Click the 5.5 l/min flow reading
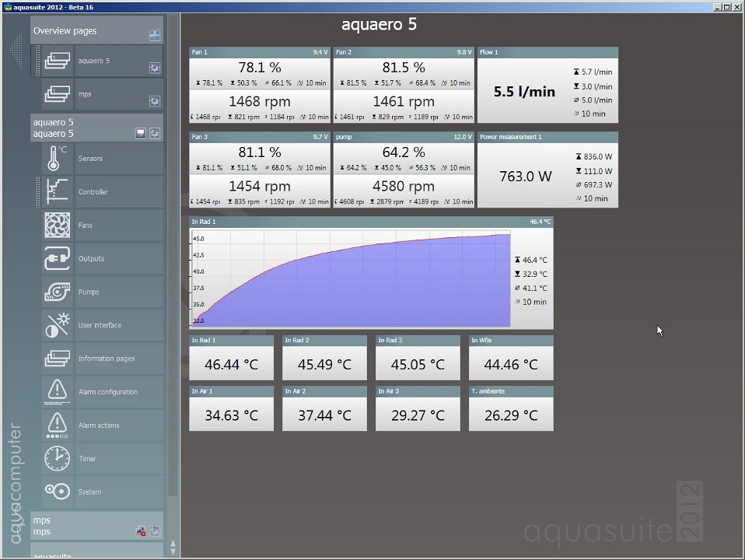Screen dimensions: 745x560 coord(524,92)
